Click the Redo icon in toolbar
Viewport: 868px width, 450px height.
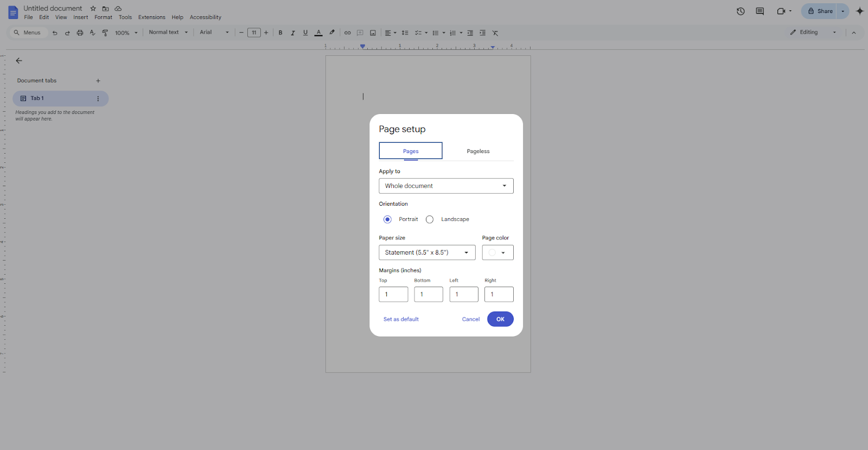[x=67, y=33]
